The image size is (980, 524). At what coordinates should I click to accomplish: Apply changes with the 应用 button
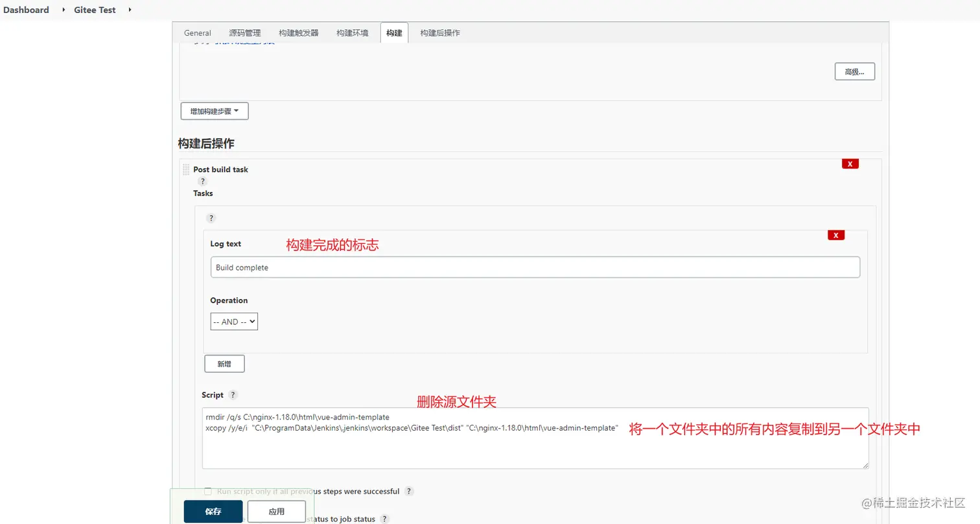click(x=277, y=511)
